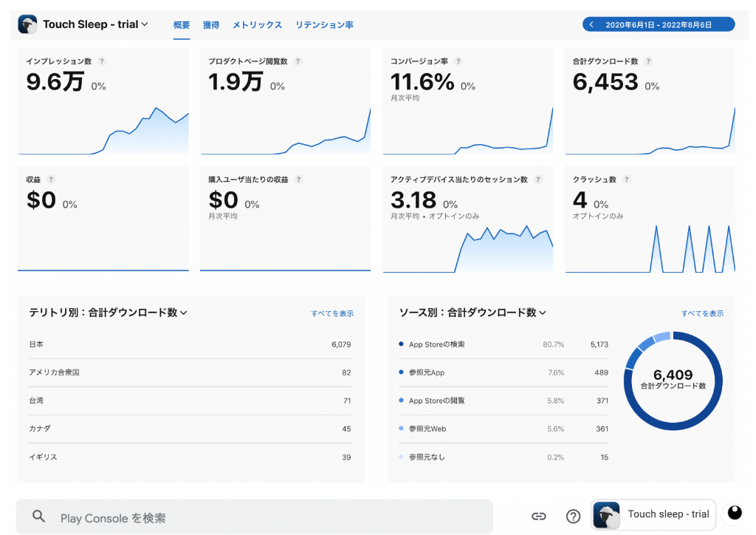This screenshot has height=535, width=756.
Task: Open the リテンション率 tab
Action: 324,24
